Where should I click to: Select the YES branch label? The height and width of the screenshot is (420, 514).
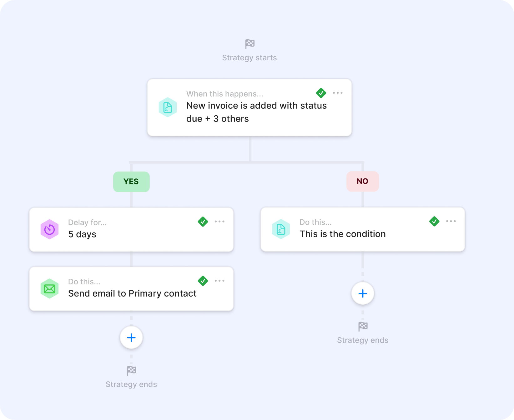(131, 182)
